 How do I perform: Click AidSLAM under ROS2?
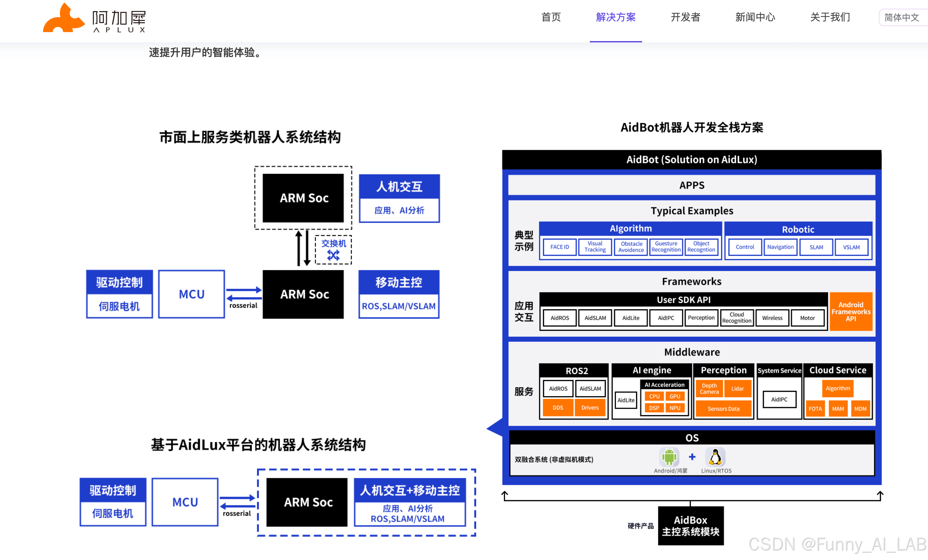click(x=590, y=389)
